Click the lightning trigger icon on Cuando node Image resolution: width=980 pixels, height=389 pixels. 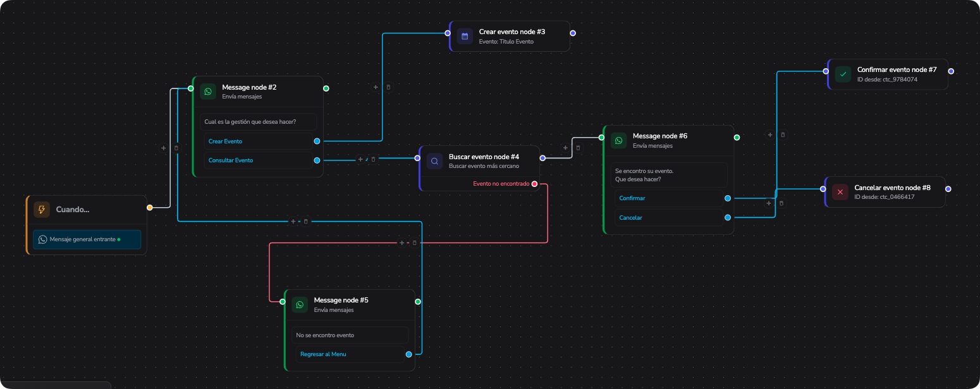(42, 210)
